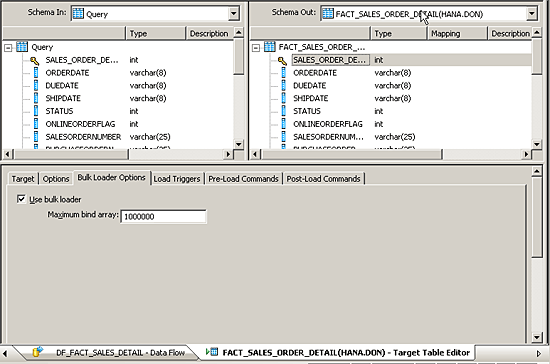Click the column icon beside DUEDATE in Schema In
This screenshot has width=550, height=364.
36,85
